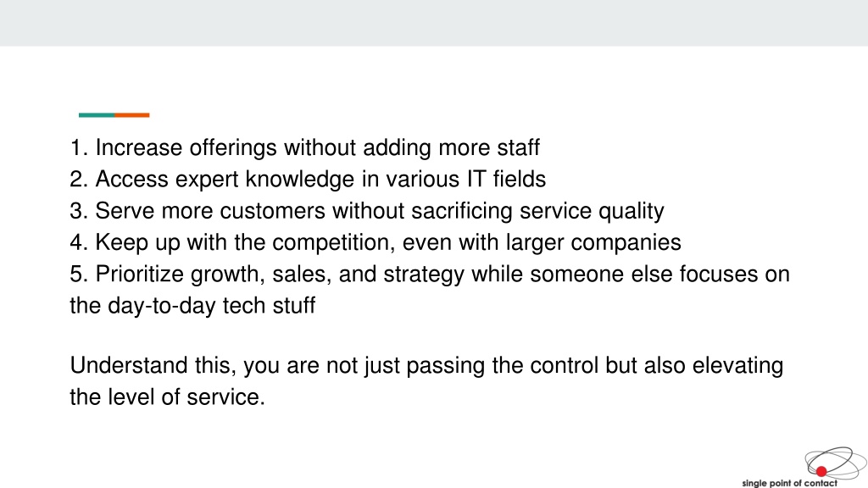Screen dimensions: 868x488
Task: Click the line starting 'Prioritize growth, sales, and strategy'
Action: 430,274
